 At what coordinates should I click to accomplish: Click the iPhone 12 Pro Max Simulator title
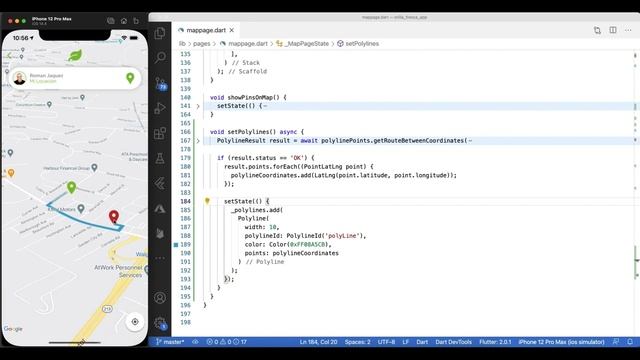(51, 19)
